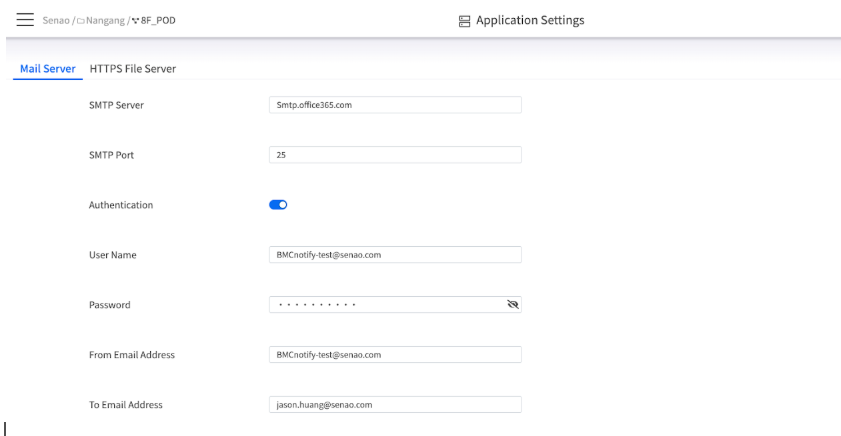Click the Authentication label text

click(x=121, y=205)
